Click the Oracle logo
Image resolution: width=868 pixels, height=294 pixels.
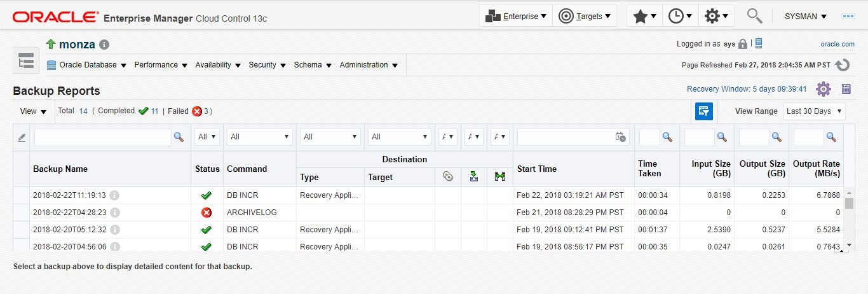pyautogui.click(x=55, y=17)
